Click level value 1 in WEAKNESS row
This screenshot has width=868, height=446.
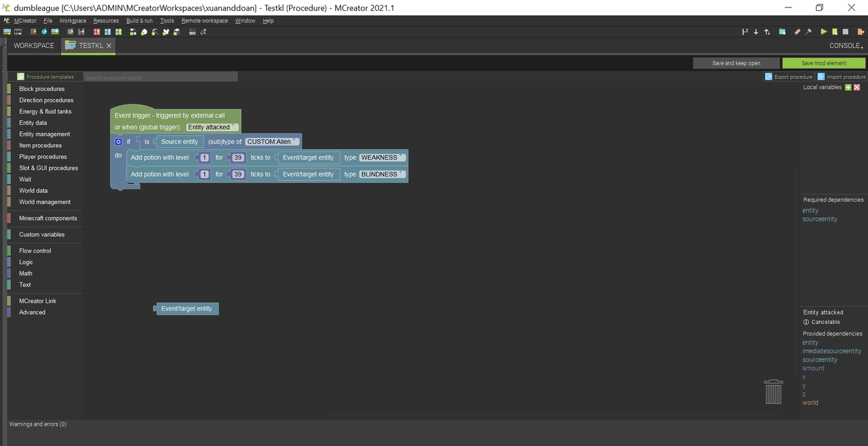(x=205, y=157)
